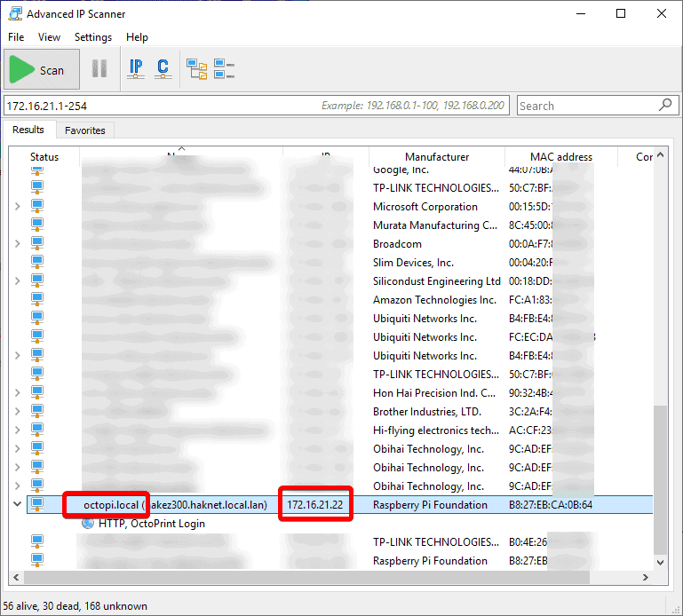Click the horizontal scrollbar left arrow
This screenshot has height=616, width=683.
pyautogui.click(x=16, y=577)
